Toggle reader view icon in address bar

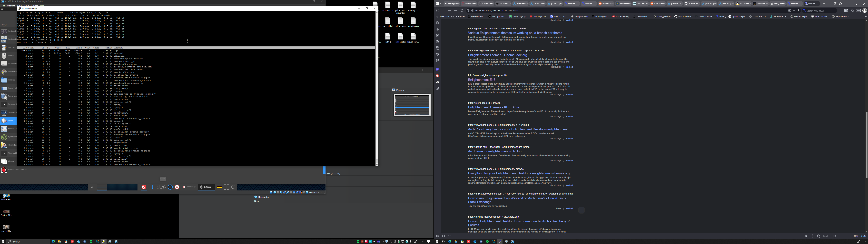(x=794, y=11)
